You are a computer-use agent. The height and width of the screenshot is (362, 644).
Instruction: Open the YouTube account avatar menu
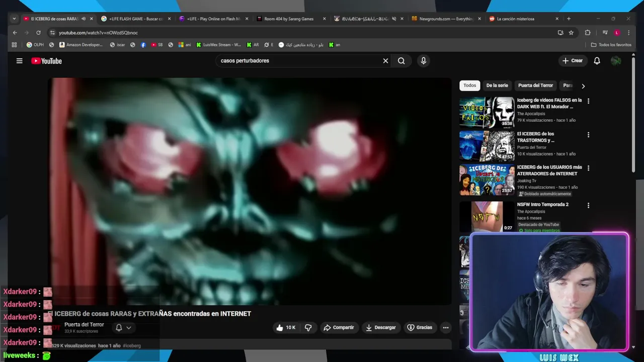(616, 61)
